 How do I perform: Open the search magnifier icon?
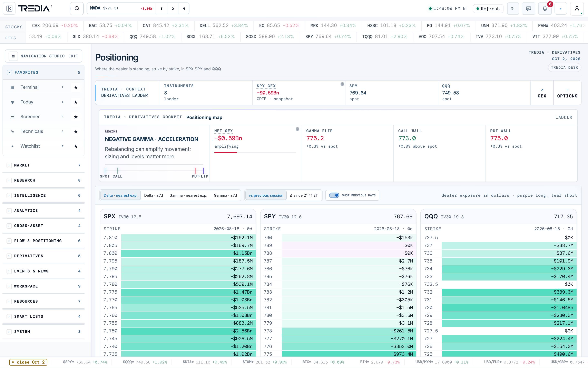[x=77, y=9]
